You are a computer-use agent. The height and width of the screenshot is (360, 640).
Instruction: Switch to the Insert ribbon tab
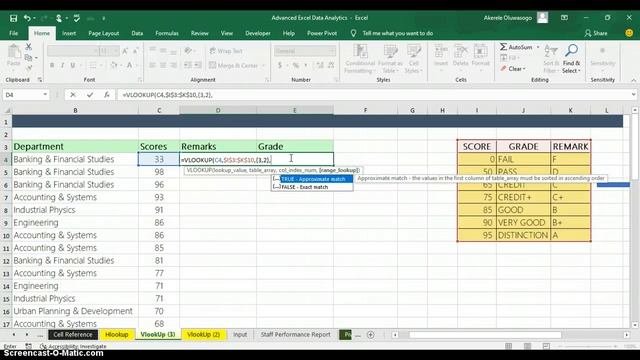[69, 33]
